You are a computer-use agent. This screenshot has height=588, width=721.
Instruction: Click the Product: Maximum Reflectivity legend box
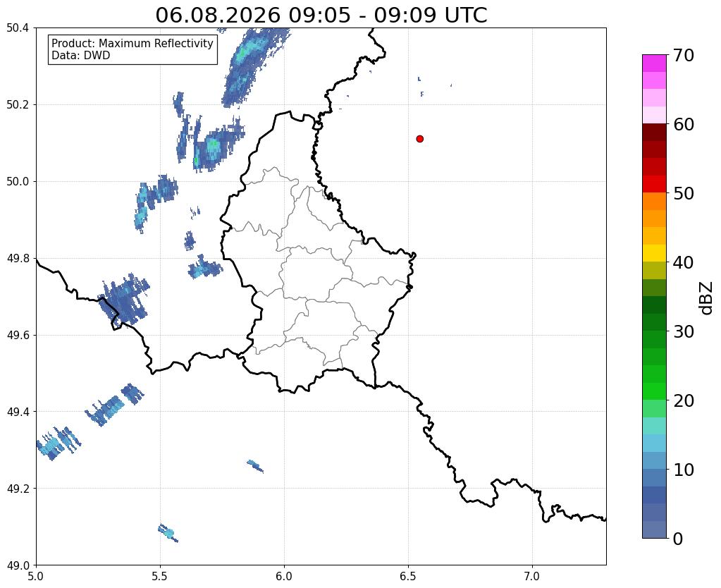coord(133,49)
